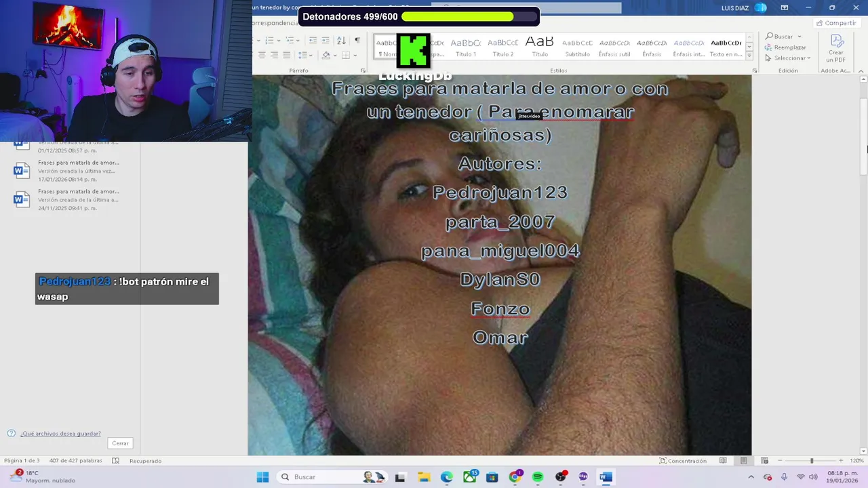Viewport: 868px width, 488px height.
Task: Expand the Buscar dropdown arrow
Action: coord(800,37)
